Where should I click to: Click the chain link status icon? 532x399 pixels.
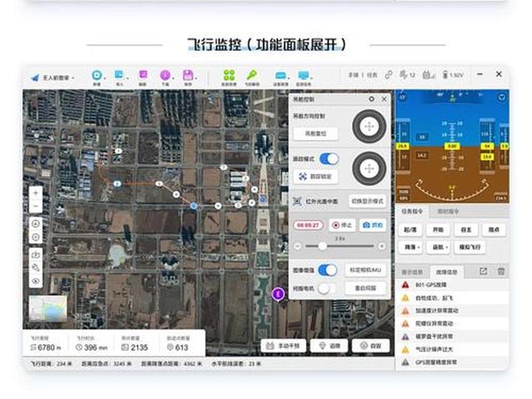[388, 74]
